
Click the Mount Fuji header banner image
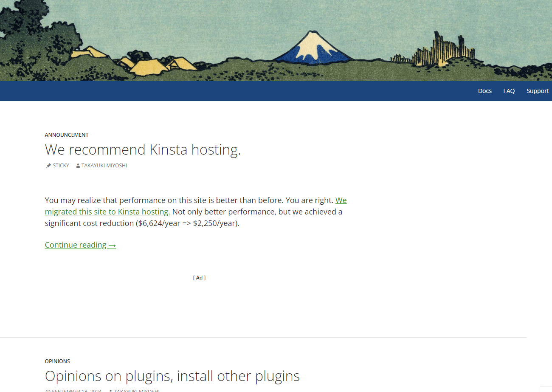pyautogui.click(x=276, y=40)
